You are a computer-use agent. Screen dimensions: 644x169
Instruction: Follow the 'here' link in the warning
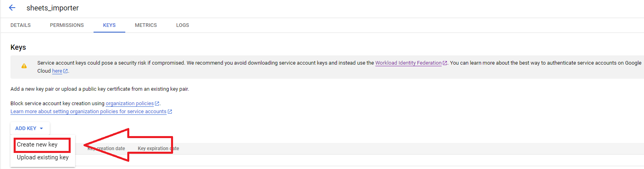[x=57, y=71]
